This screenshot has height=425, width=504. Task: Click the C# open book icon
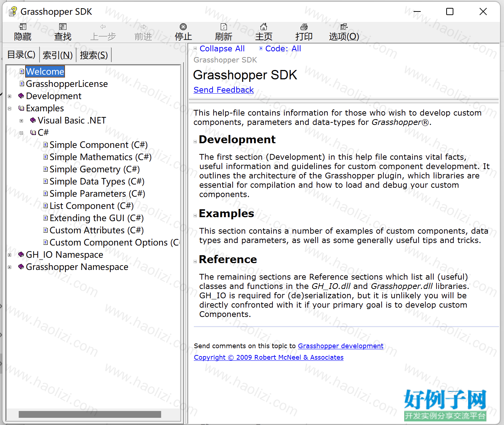pos(33,132)
